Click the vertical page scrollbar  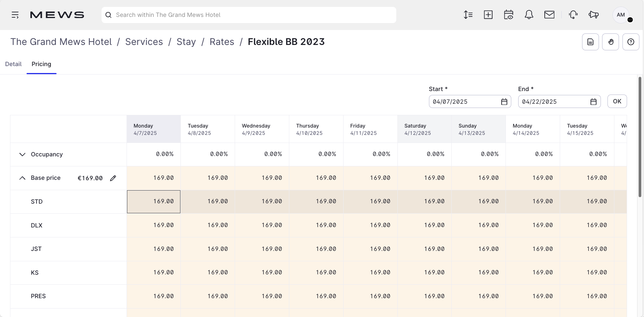[x=640, y=136]
